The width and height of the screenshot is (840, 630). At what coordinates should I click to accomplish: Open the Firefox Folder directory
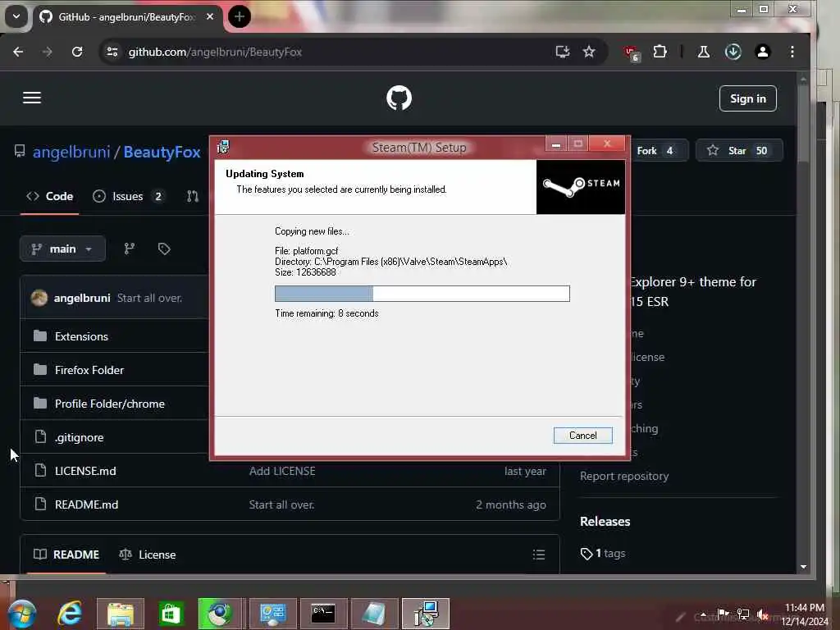89,370
